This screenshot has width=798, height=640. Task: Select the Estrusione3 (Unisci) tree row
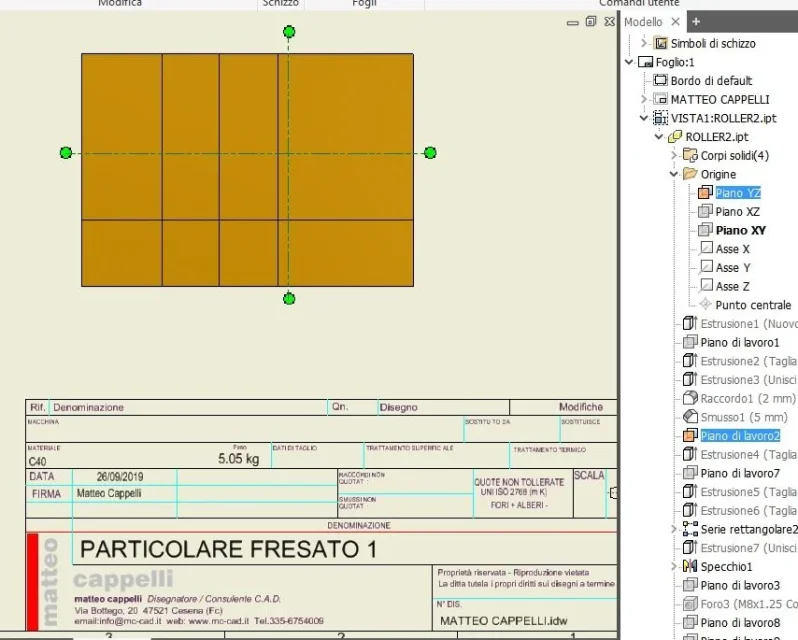click(740, 380)
